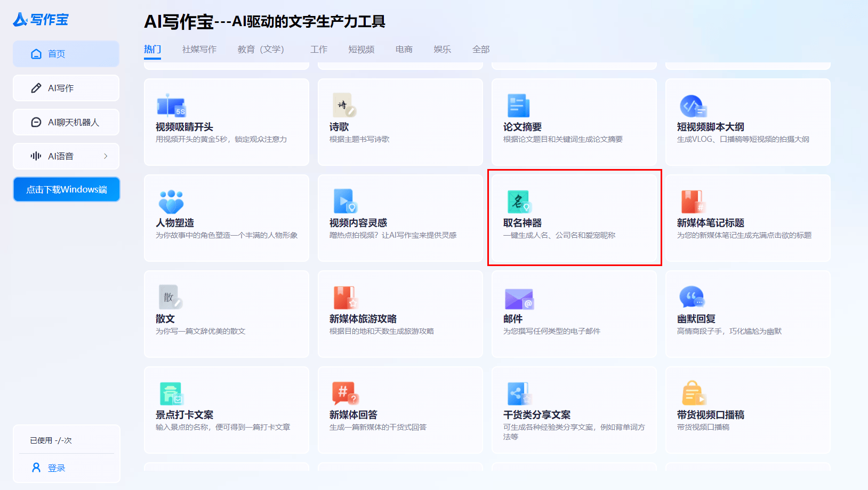Open the 带货视频口播稿 shopping bag icon
Image resolution: width=868 pixels, height=490 pixels.
tap(693, 393)
